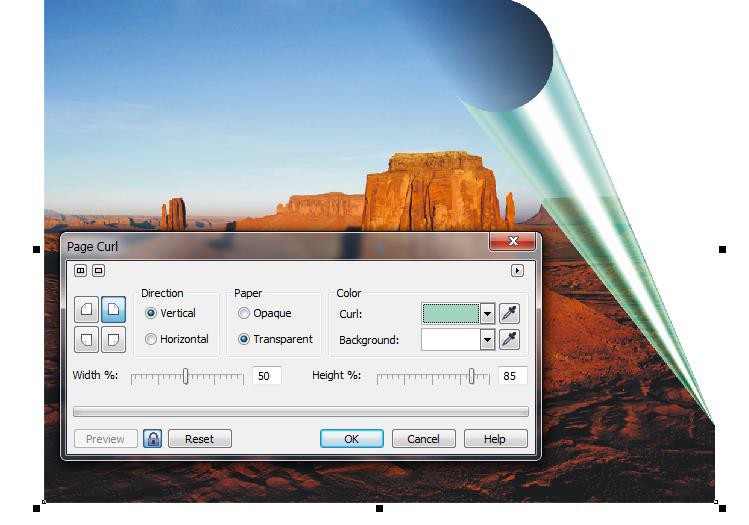
Task: Click the bottom-left selection handle of image
Action: click(x=37, y=508)
